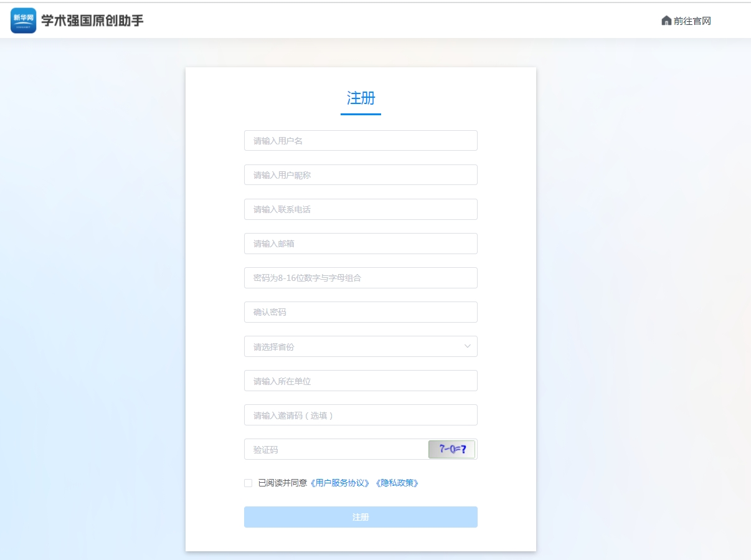The width and height of the screenshot is (751, 560).
Task: Check the 已阅读并同意 agreement checkbox
Action: click(x=248, y=483)
